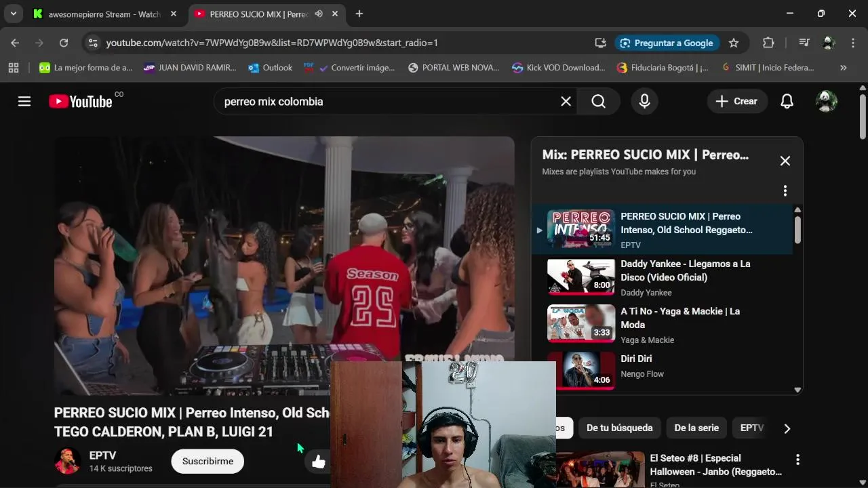The image size is (868, 488).
Task: View site information icon in address bar
Action: tap(93, 43)
